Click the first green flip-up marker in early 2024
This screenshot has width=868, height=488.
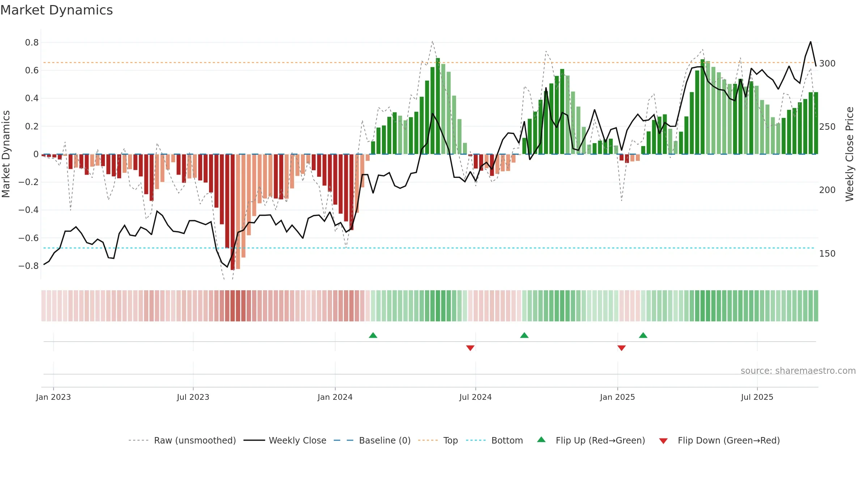tap(373, 335)
